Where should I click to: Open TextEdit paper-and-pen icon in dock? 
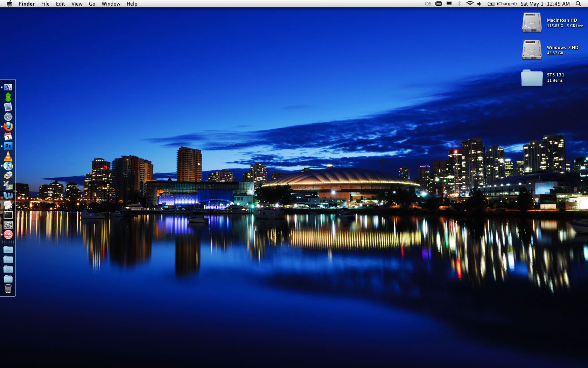tap(8, 205)
